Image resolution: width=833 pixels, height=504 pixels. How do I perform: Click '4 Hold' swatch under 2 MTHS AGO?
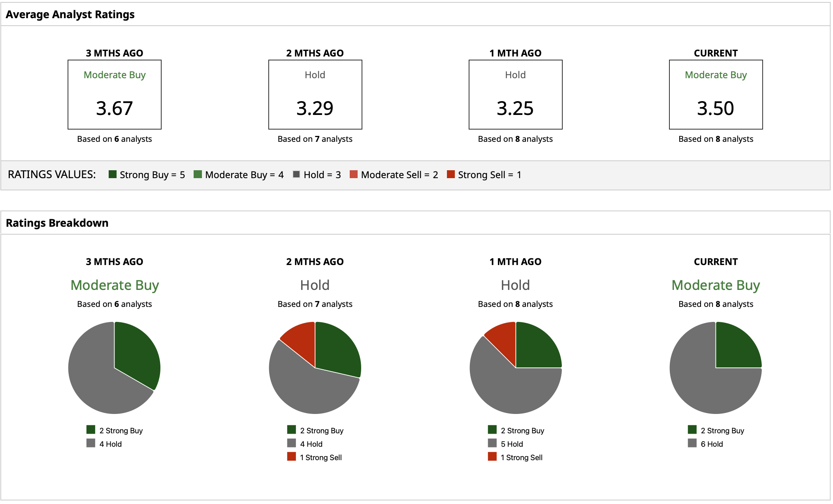coord(292,443)
